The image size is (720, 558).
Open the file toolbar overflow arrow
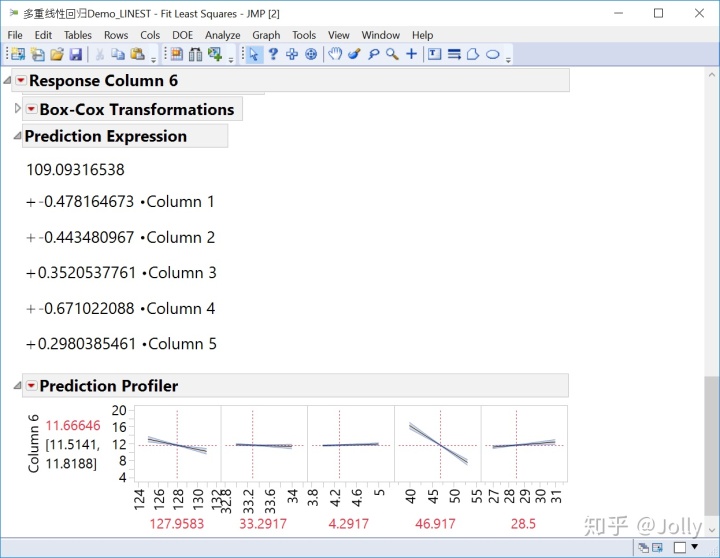pyautogui.click(x=153, y=59)
